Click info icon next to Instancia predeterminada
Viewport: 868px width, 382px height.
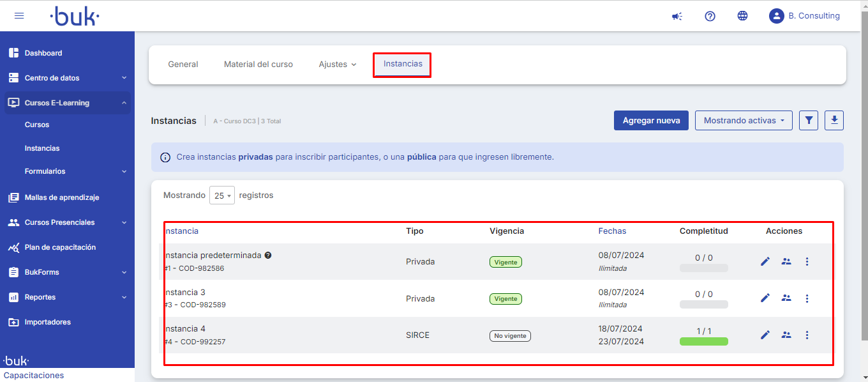[x=268, y=255]
